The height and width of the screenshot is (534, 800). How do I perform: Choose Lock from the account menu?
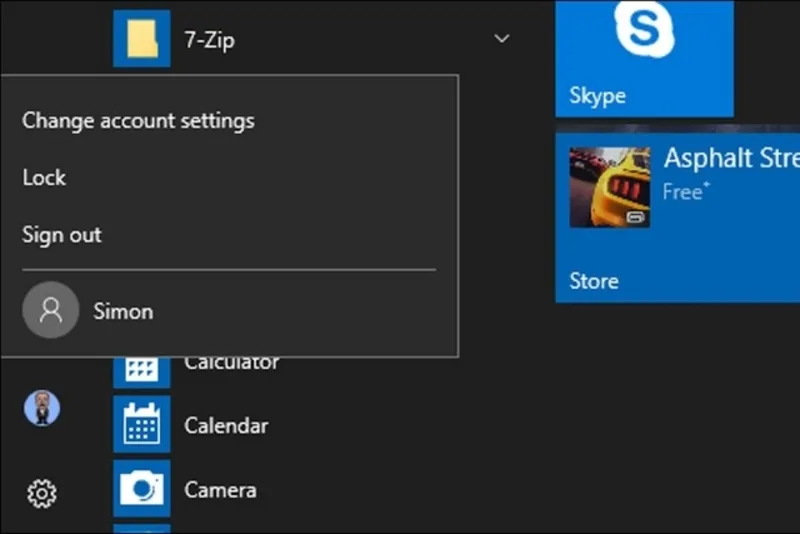coord(44,178)
